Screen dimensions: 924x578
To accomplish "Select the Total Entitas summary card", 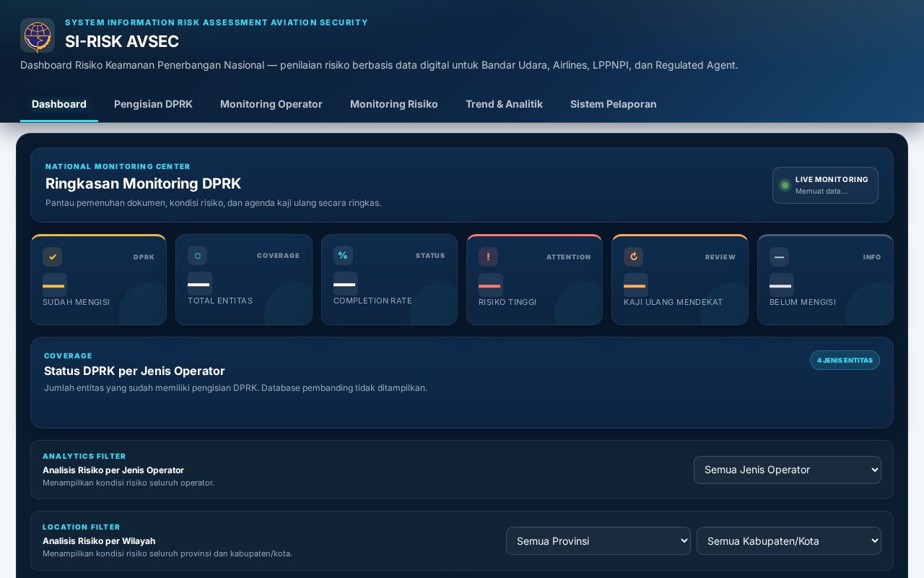I will [x=244, y=280].
